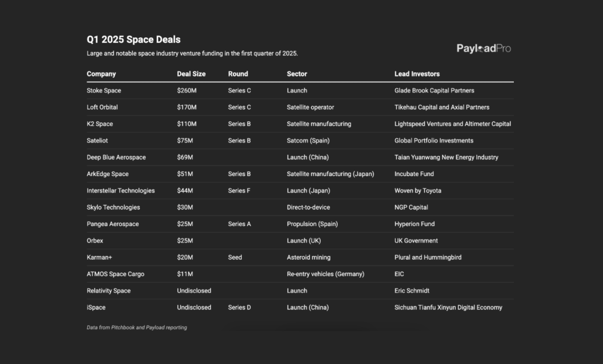Click the Hyperion Fund investor
The width and height of the screenshot is (603, 364).
click(415, 224)
